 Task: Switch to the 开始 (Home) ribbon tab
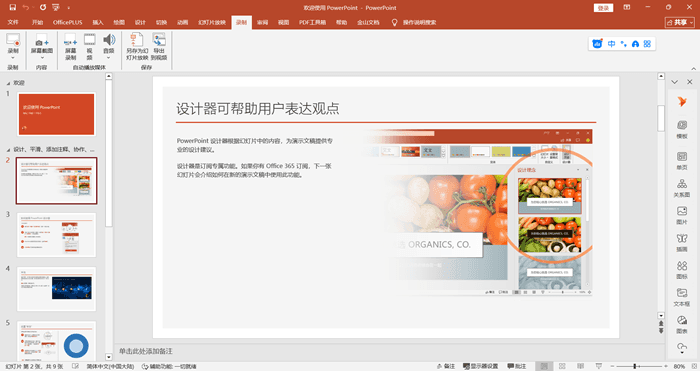tap(38, 22)
